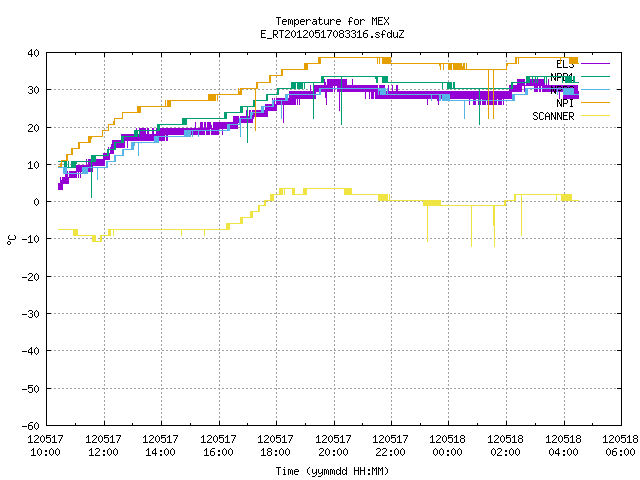The image size is (640, 480).
Task: Click the x-axis time label 22:00
Action: 391,452
